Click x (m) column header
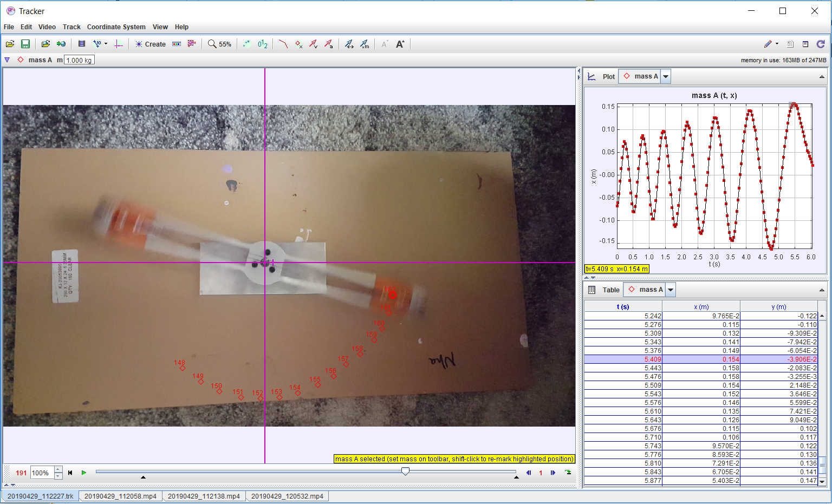This screenshot has height=504, width=832. pyautogui.click(x=701, y=306)
